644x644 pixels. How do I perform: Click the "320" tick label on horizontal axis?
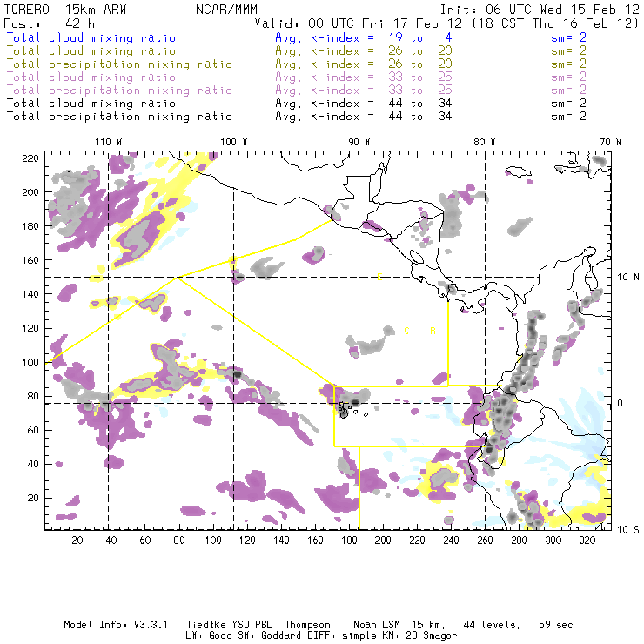587,540
